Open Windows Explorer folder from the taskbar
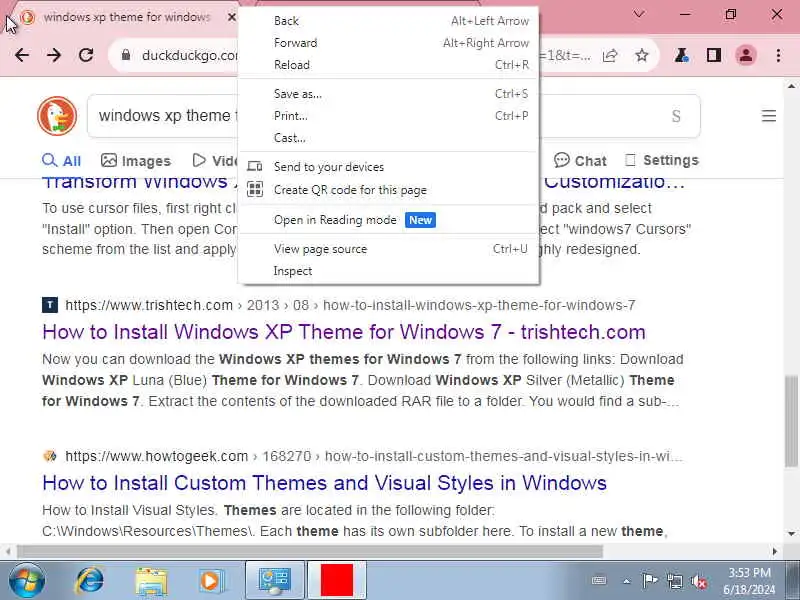The height and width of the screenshot is (600, 800). (151, 581)
